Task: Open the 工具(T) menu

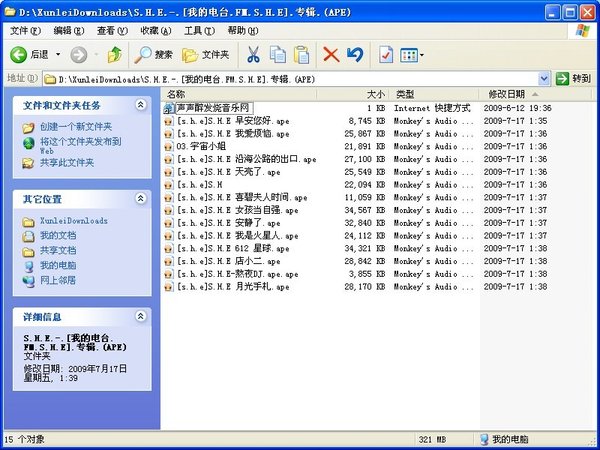Action: 199,31
